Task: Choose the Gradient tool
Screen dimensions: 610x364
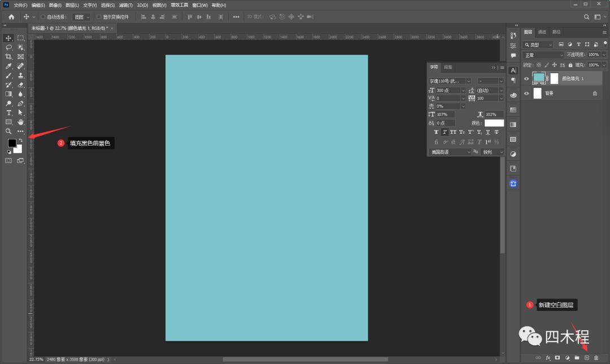Action: pyautogui.click(x=8, y=94)
